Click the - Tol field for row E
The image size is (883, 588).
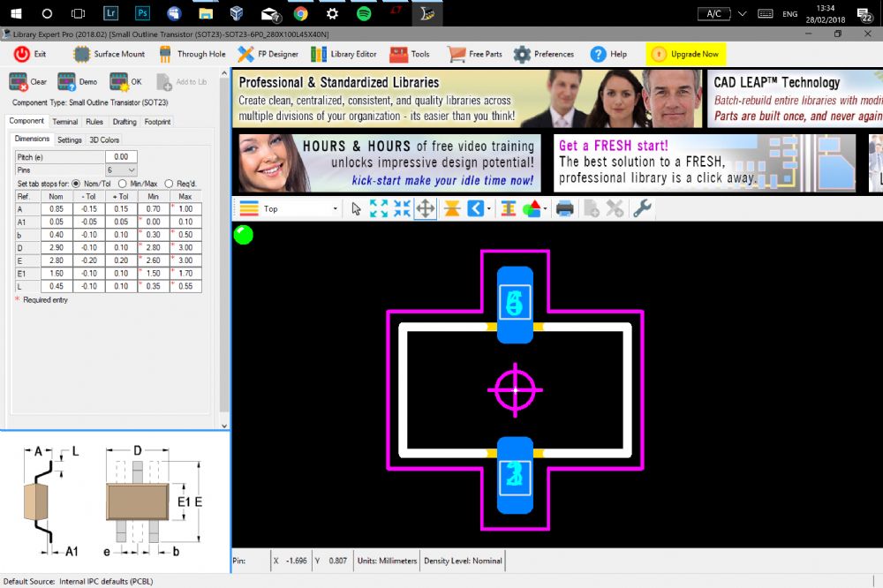(x=89, y=260)
